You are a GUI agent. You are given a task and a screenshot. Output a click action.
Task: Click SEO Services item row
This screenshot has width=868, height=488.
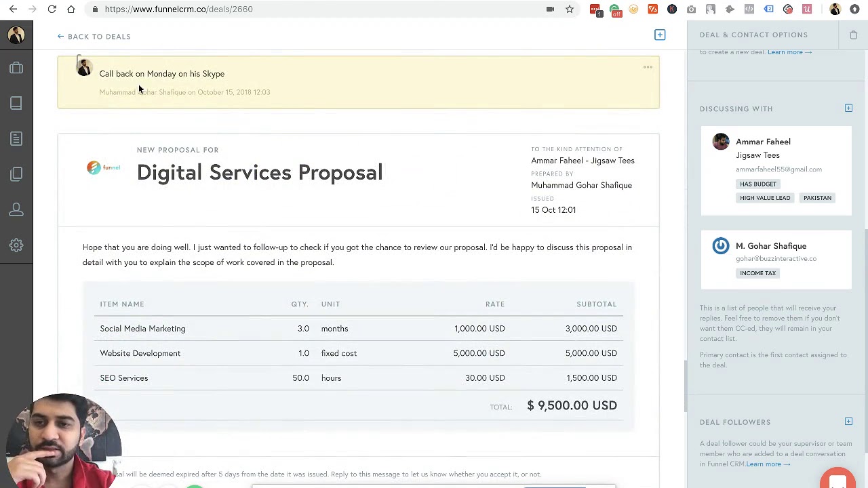358,378
